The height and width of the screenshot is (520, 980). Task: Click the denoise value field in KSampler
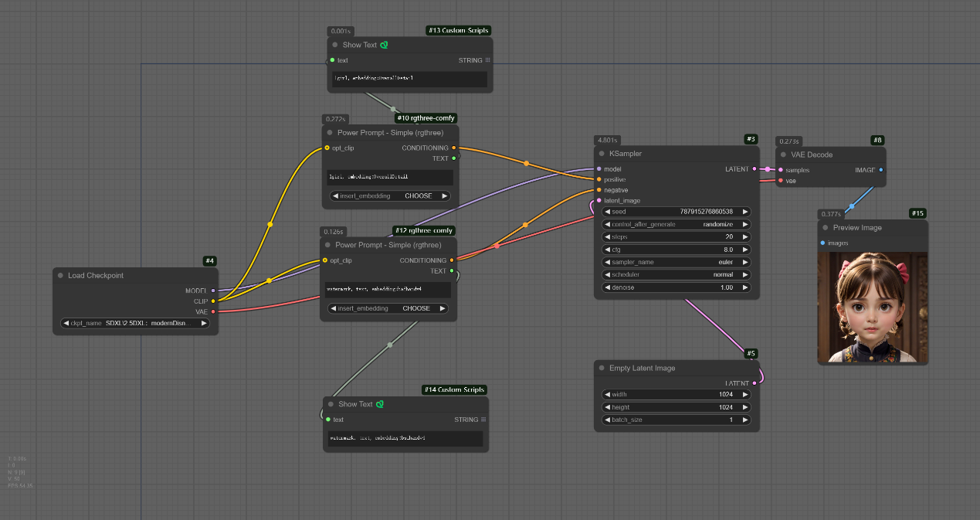point(676,287)
